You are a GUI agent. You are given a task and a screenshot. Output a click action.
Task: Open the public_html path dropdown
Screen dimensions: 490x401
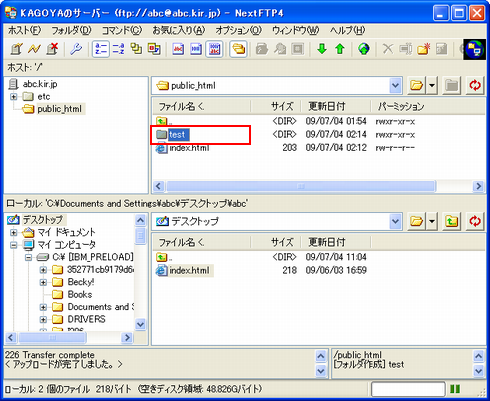pos(395,86)
